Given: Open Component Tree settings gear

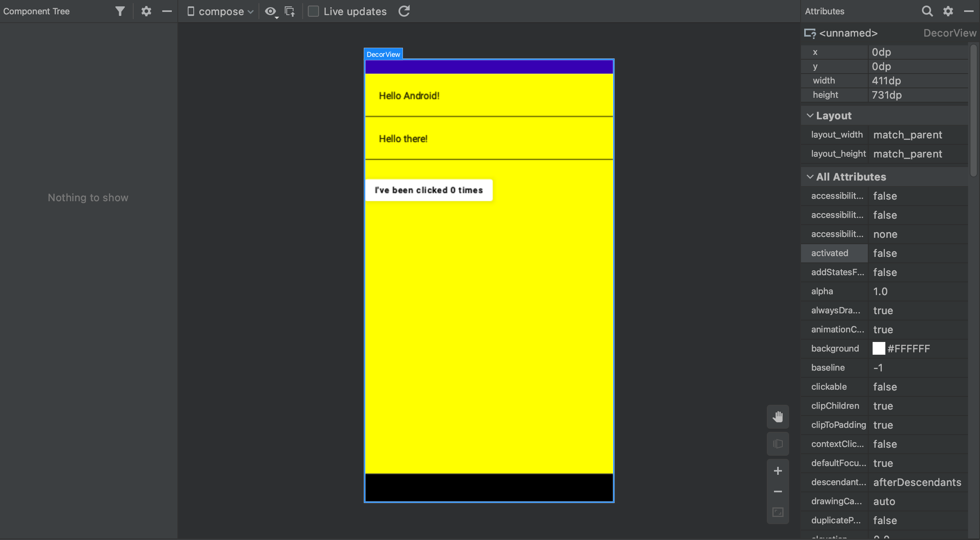Looking at the screenshot, I should (146, 11).
